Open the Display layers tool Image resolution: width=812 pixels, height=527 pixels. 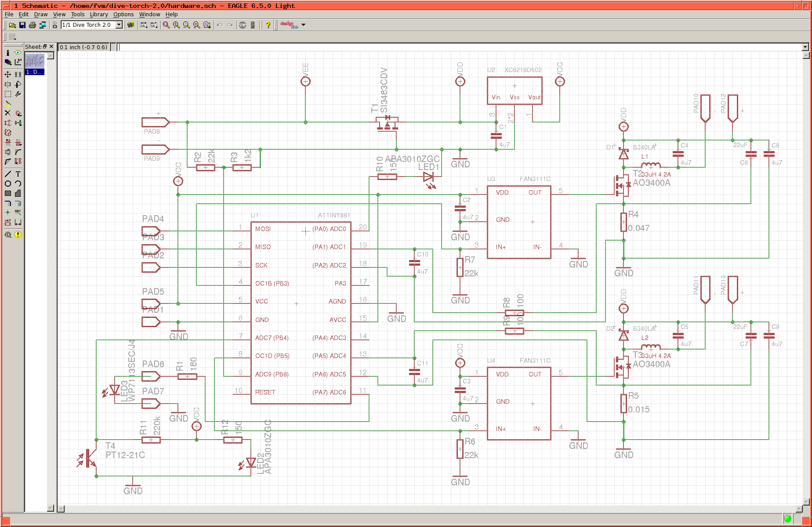(8, 62)
